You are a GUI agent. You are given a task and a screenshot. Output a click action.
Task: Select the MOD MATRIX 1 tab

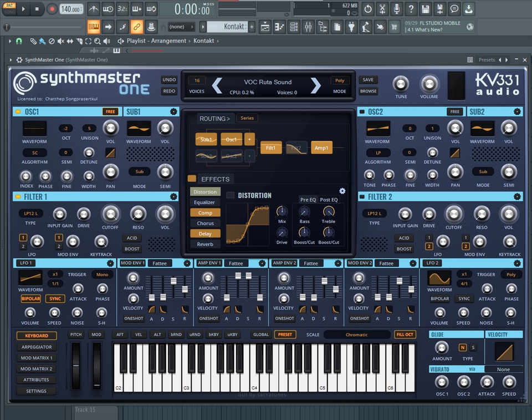tap(37, 358)
